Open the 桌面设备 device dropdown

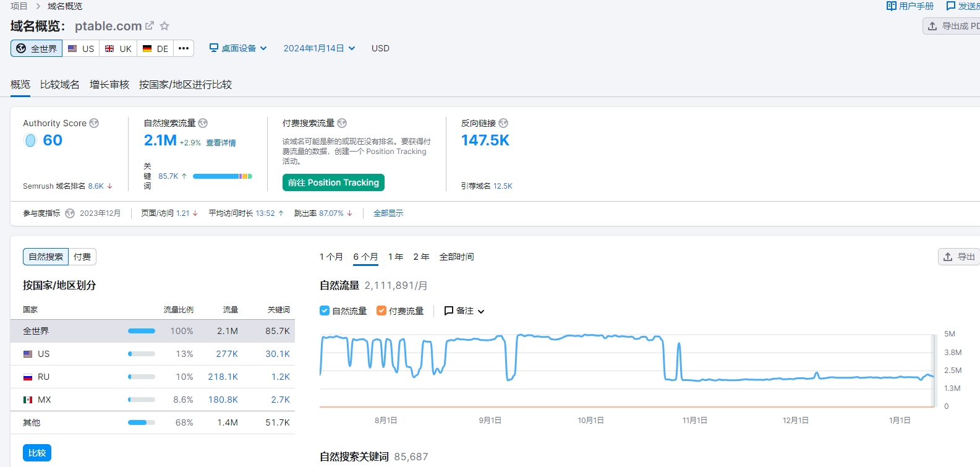pyautogui.click(x=238, y=48)
